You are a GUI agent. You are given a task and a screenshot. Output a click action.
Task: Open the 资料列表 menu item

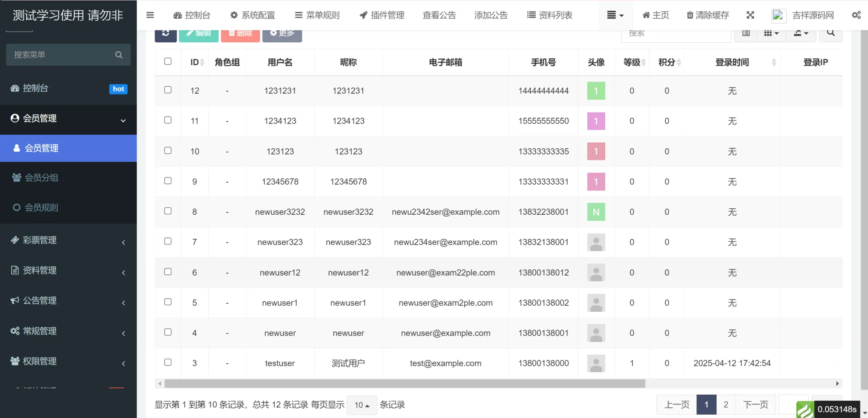[x=549, y=15]
